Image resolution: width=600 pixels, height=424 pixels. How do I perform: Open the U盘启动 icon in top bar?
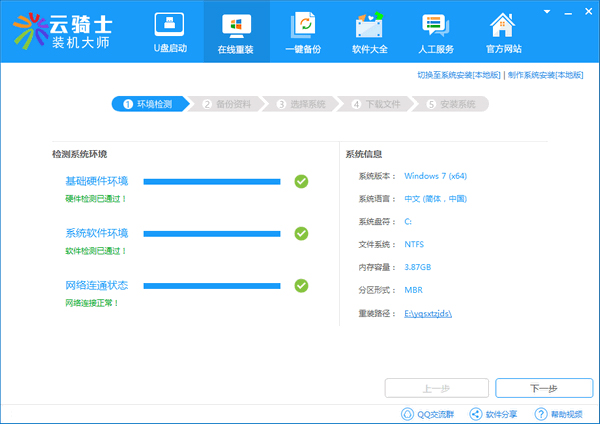coord(168,24)
